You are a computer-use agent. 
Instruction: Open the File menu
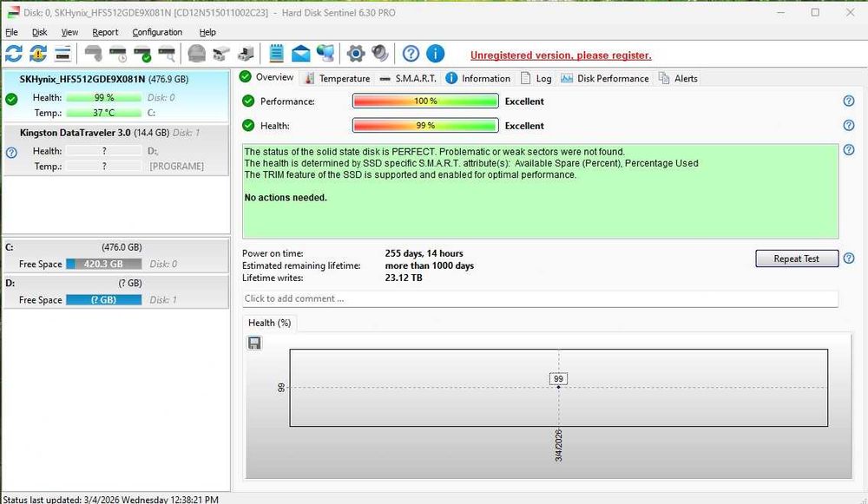[11, 32]
